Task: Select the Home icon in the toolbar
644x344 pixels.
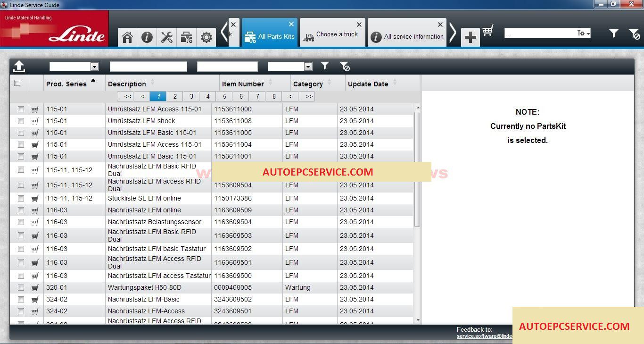Action: click(x=127, y=37)
